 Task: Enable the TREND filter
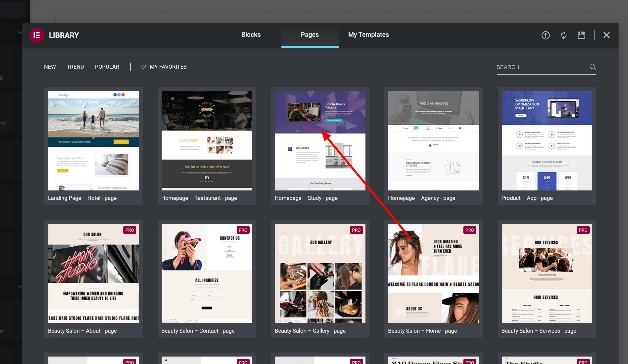pyautogui.click(x=75, y=67)
